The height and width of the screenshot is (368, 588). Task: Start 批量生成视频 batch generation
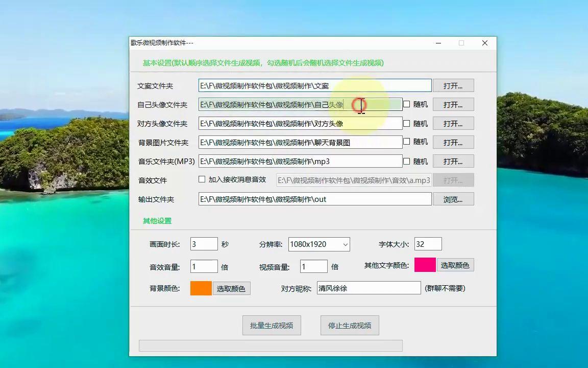point(272,325)
